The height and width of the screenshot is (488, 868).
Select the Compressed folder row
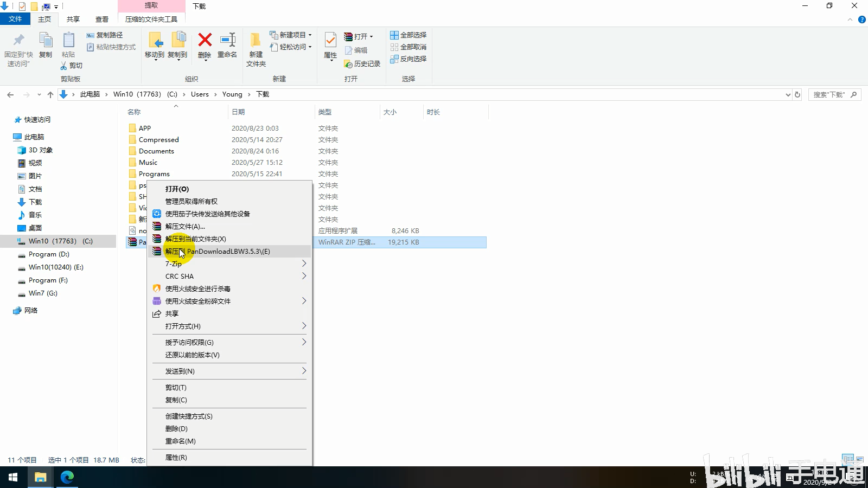[307, 140]
